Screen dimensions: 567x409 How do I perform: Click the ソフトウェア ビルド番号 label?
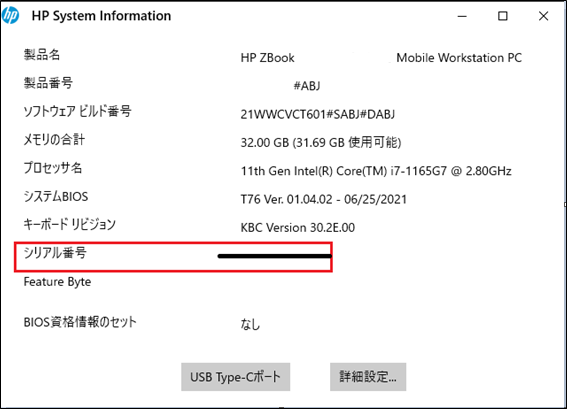pos(77,111)
